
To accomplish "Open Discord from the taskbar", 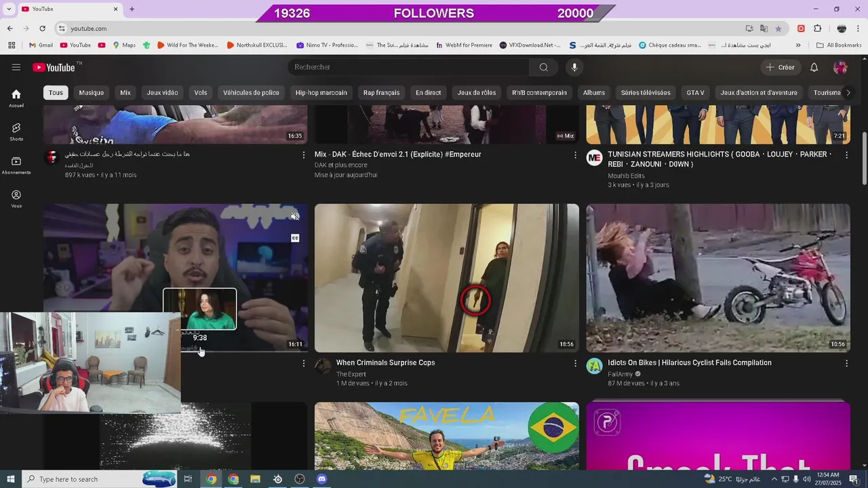I will 321,479.
